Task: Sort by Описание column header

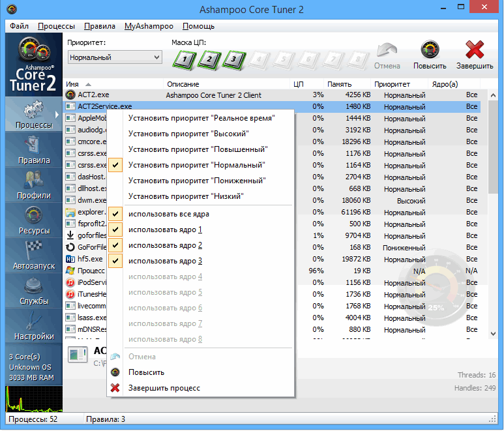Action: tap(227, 84)
